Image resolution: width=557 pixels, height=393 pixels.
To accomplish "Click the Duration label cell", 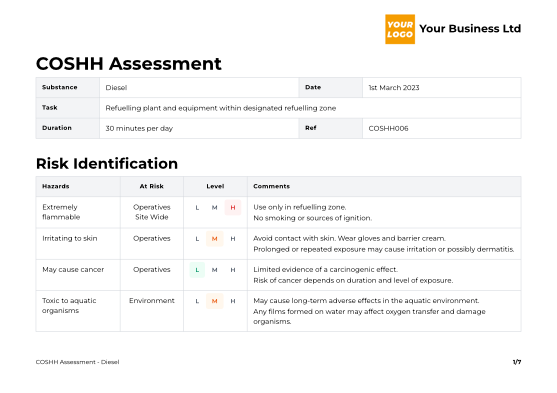I will [67, 128].
